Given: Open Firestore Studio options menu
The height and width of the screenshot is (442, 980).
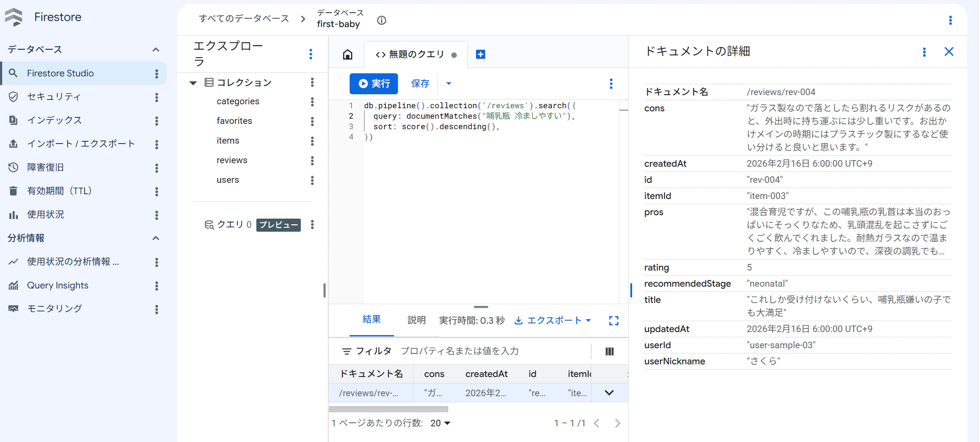Looking at the screenshot, I should [157, 73].
